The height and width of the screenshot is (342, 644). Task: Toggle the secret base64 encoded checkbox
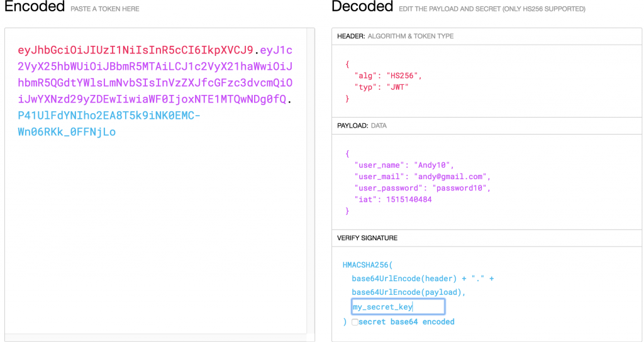[x=355, y=322]
